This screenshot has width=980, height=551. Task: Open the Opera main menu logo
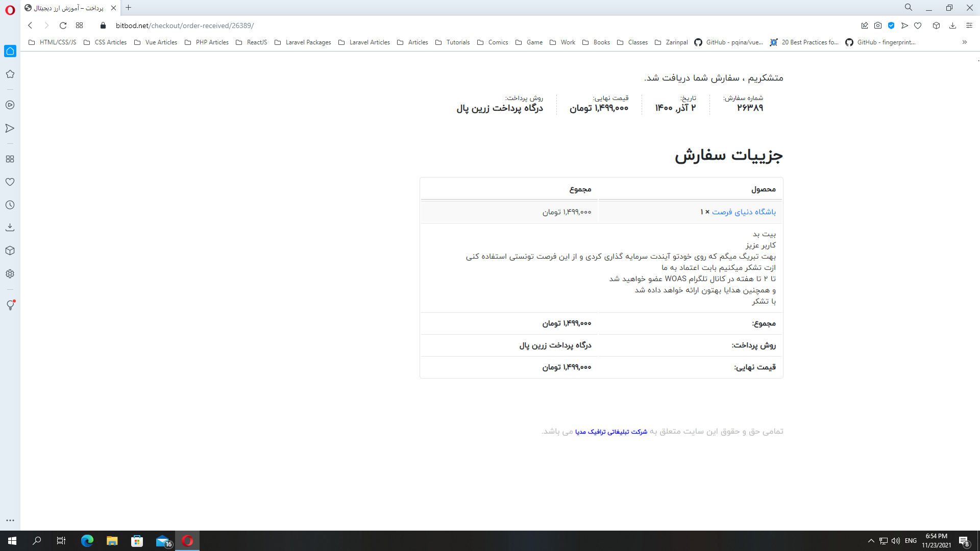10,10
